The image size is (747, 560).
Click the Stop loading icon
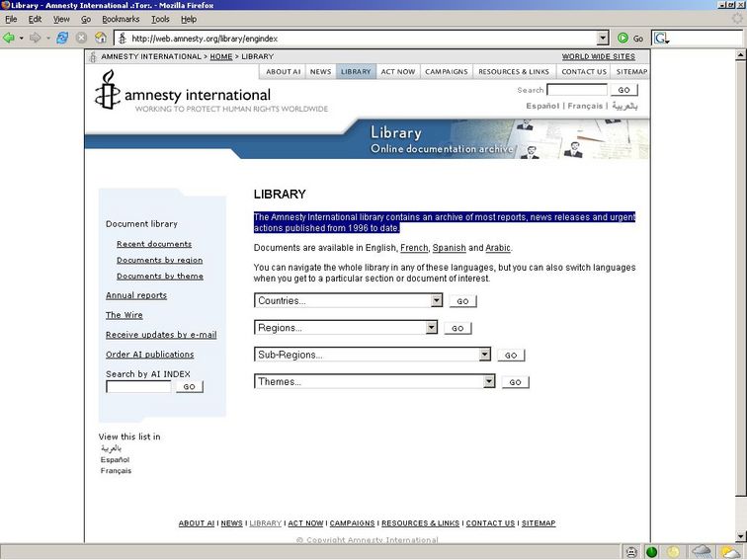81,38
